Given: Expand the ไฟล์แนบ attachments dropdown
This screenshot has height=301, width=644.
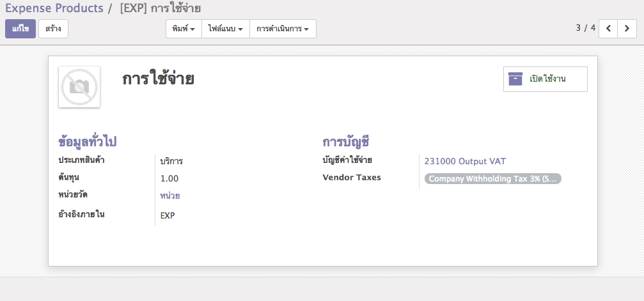Looking at the screenshot, I should [225, 29].
